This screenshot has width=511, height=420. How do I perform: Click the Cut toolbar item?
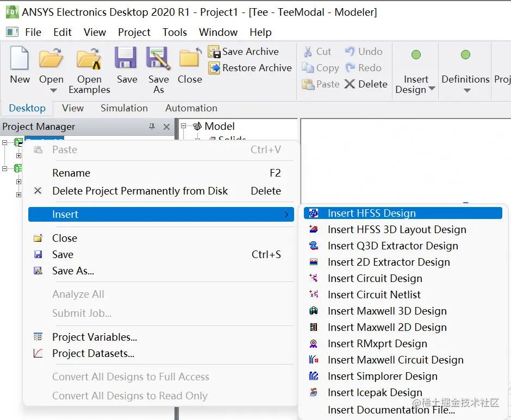pyautogui.click(x=317, y=52)
